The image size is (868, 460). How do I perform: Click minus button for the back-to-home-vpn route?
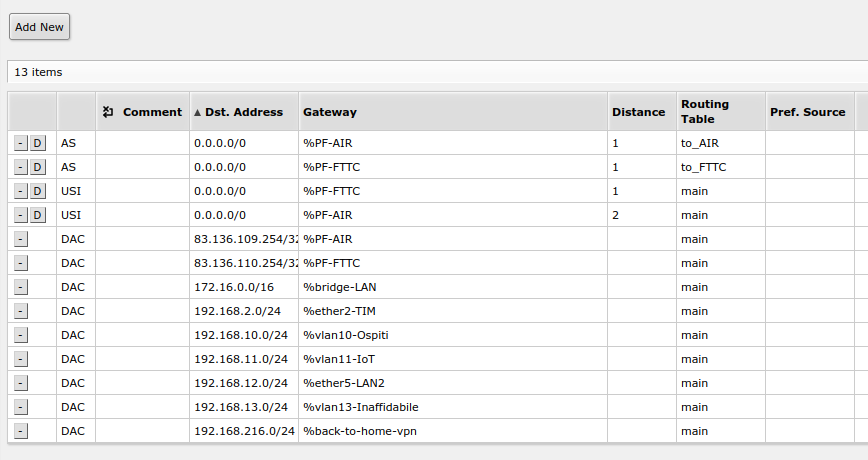coord(21,431)
